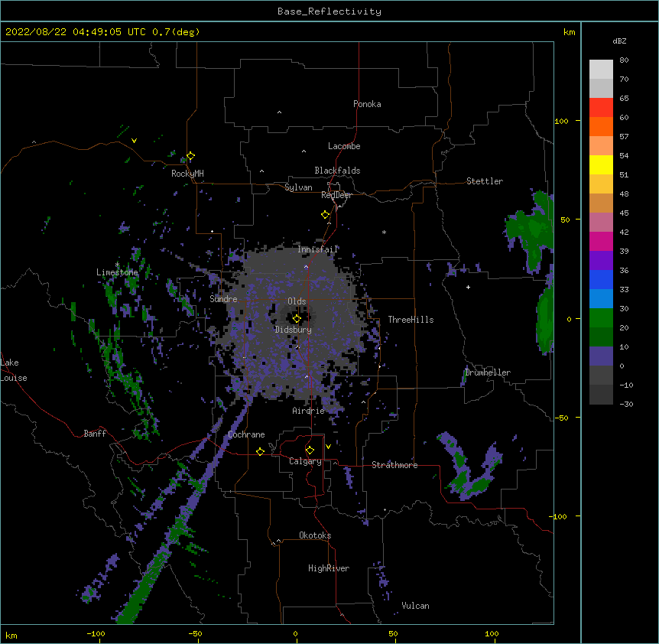Viewport: 659px width, 644px height.
Task: Click the dBZ legend heading
Action: 619,41
